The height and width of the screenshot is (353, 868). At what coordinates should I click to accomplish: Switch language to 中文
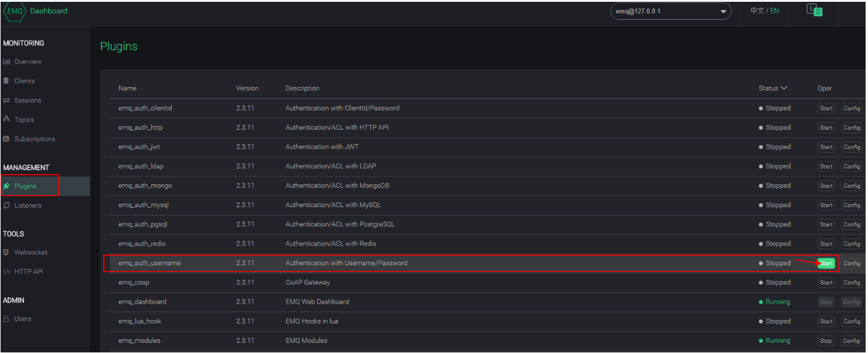tap(757, 11)
